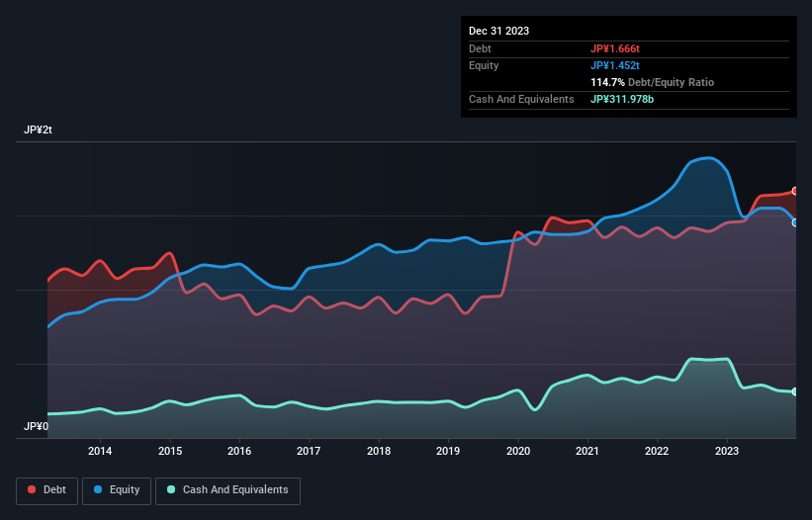The image size is (812, 520).
Task: Click the 2017 x-axis label
Action: coord(309,451)
